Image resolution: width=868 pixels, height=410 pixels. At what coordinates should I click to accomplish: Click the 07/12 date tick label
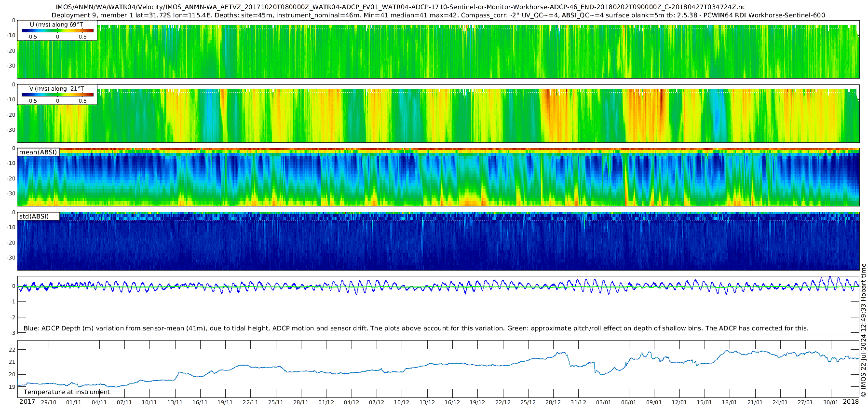pos(377,402)
